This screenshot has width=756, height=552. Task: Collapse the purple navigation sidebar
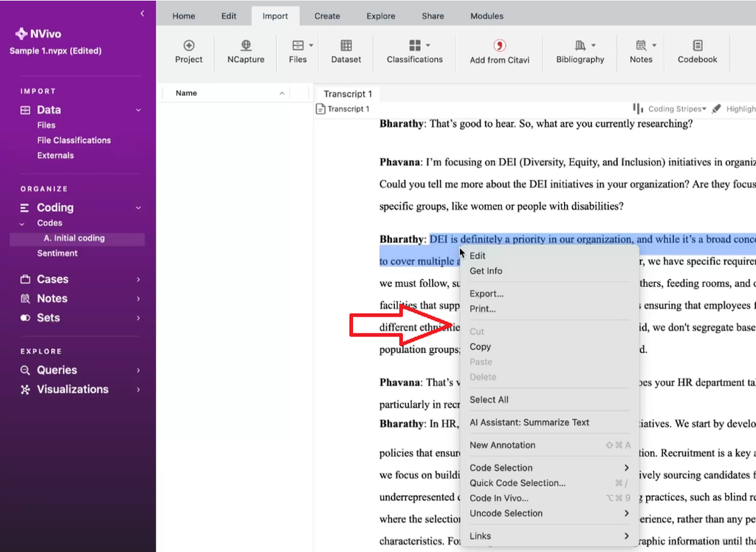click(142, 13)
